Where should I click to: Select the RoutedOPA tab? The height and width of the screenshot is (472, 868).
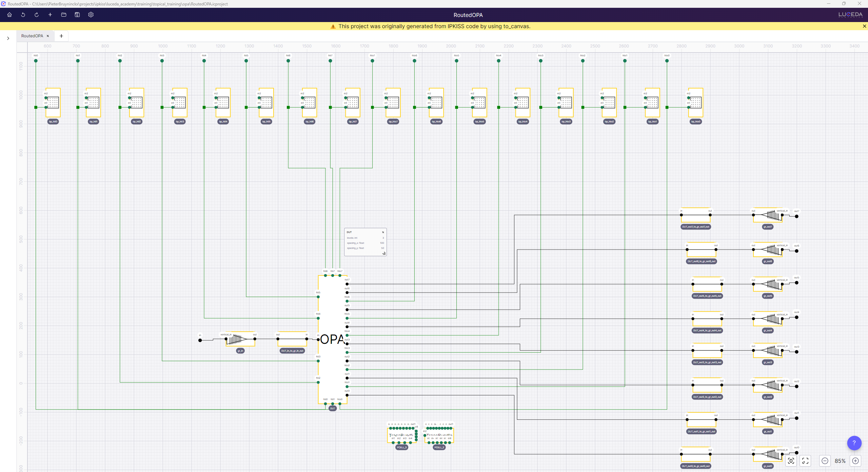tap(32, 36)
